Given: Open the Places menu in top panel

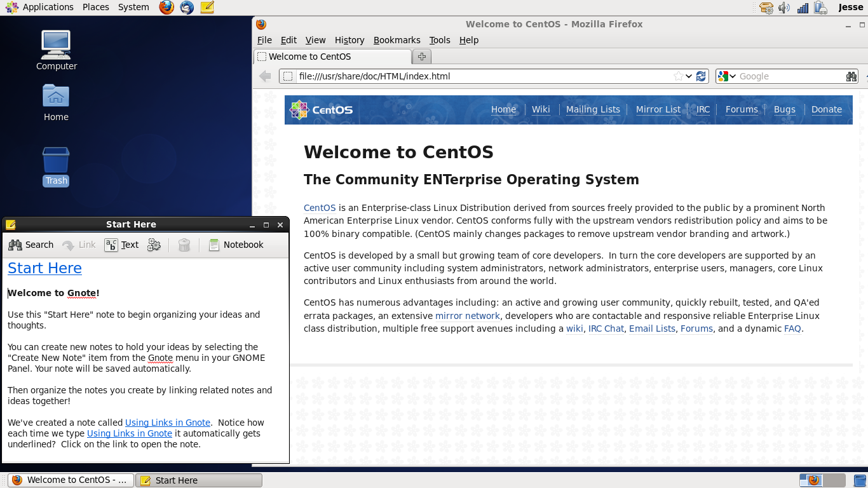Looking at the screenshot, I should click(95, 7).
